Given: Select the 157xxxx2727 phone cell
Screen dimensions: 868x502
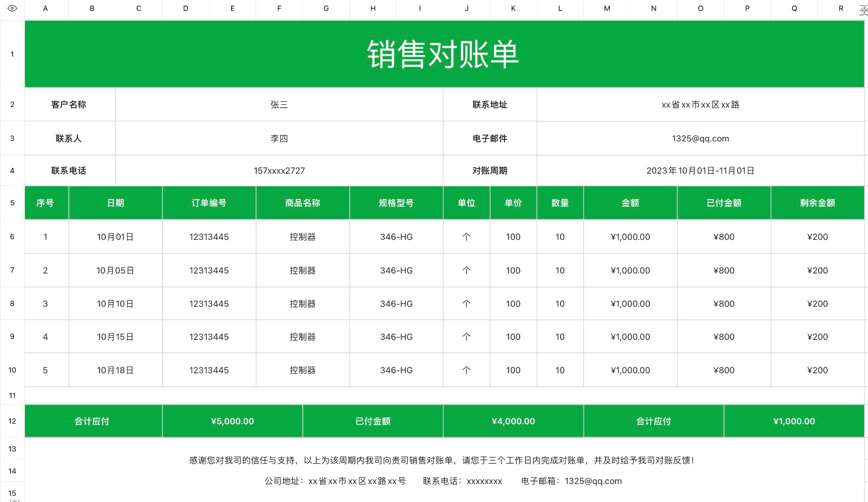Looking at the screenshot, I should click(x=279, y=171).
